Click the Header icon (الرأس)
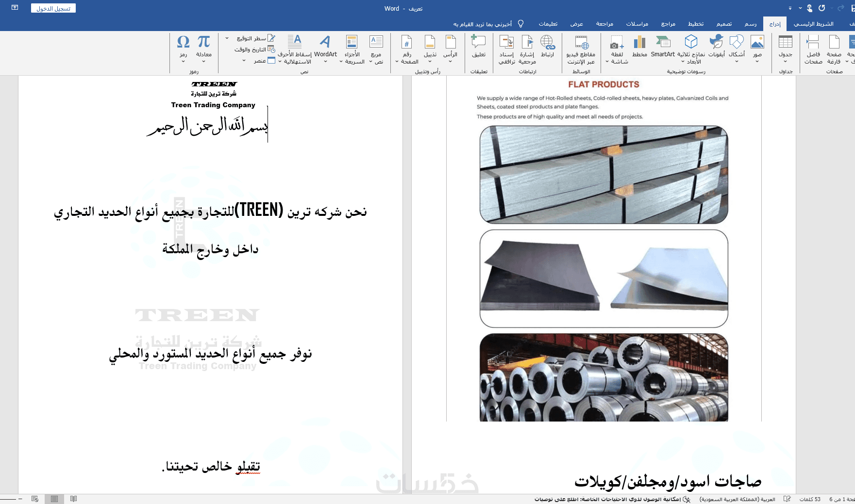855x504 pixels. 451,42
